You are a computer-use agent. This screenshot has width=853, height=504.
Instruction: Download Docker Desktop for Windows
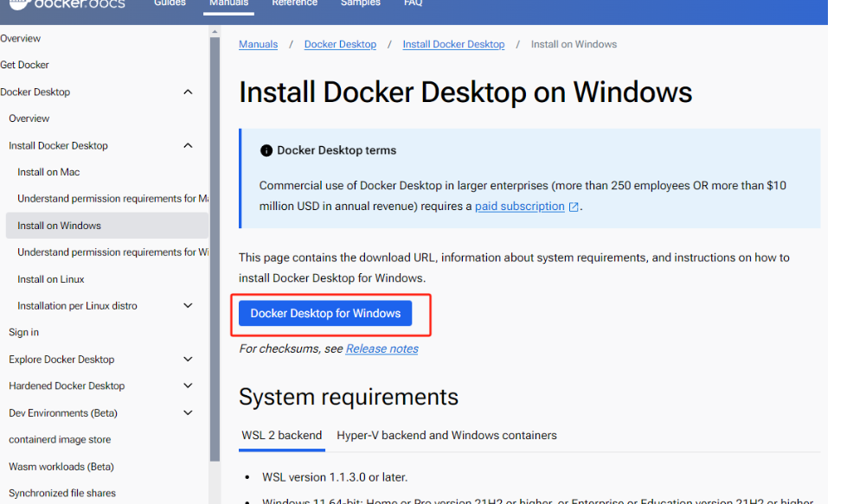point(325,313)
